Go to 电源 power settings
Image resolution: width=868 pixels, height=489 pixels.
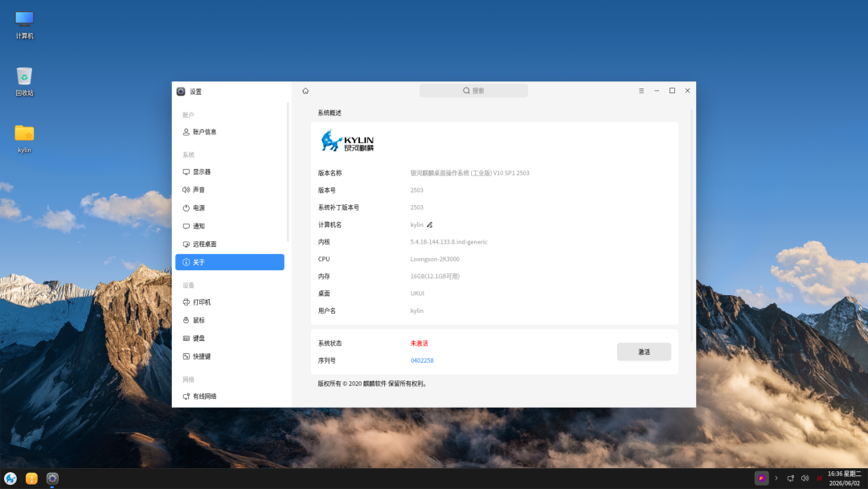pyautogui.click(x=230, y=208)
